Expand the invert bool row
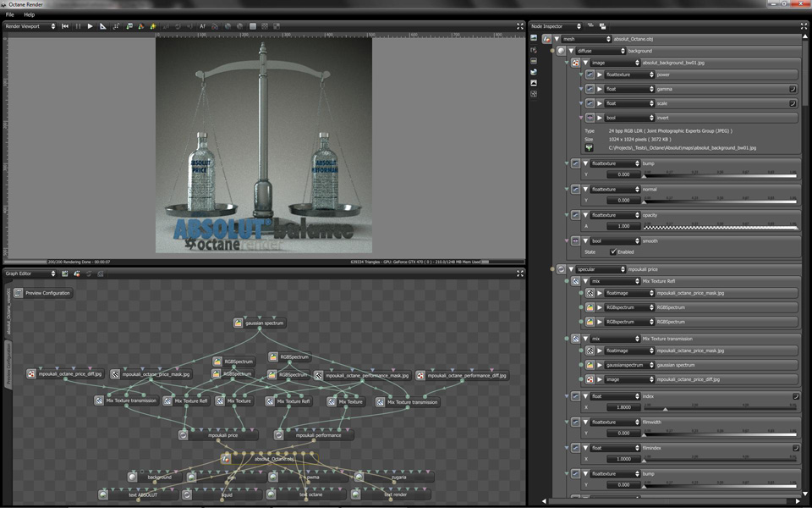 tap(600, 118)
